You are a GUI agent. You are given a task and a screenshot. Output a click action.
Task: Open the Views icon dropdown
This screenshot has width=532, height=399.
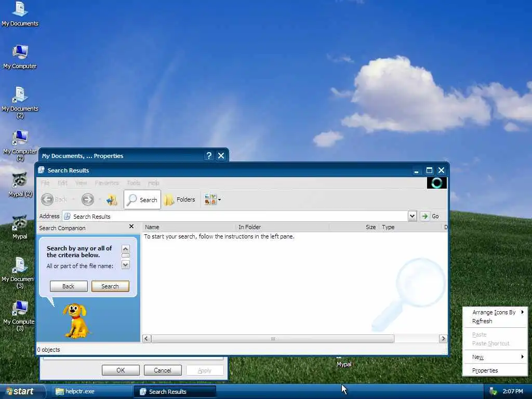(212, 199)
